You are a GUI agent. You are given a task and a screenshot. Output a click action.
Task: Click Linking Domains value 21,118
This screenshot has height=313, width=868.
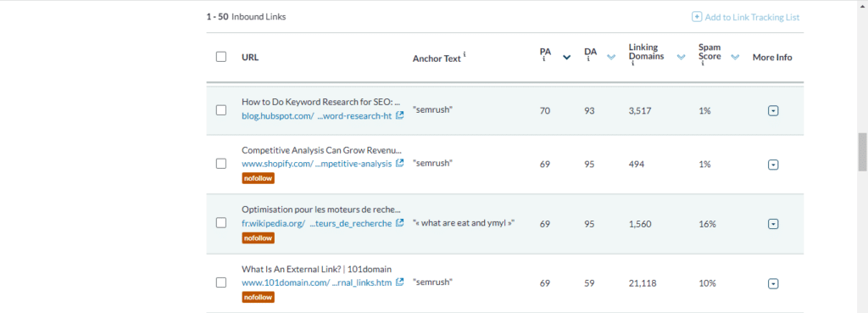pos(643,283)
